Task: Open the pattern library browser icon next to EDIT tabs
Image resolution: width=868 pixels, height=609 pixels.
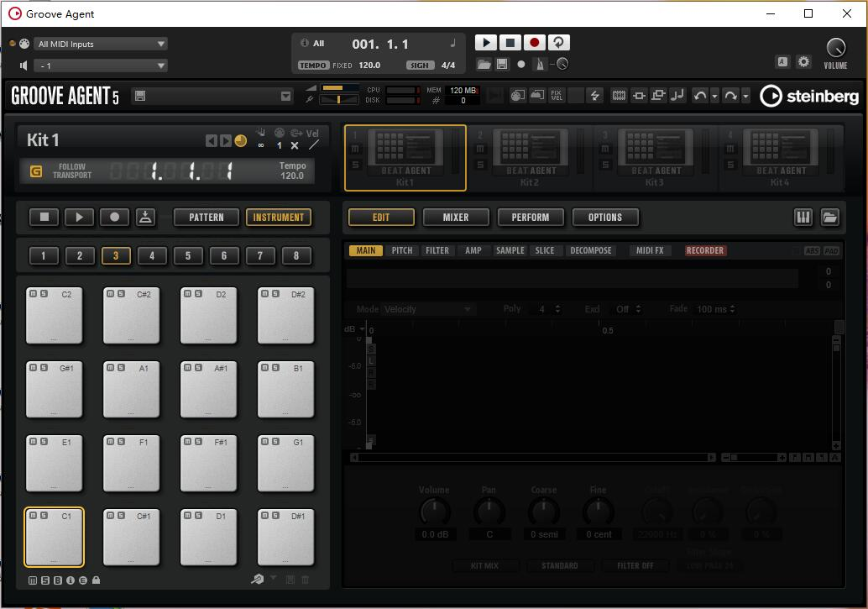Action: [x=830, y=217]
